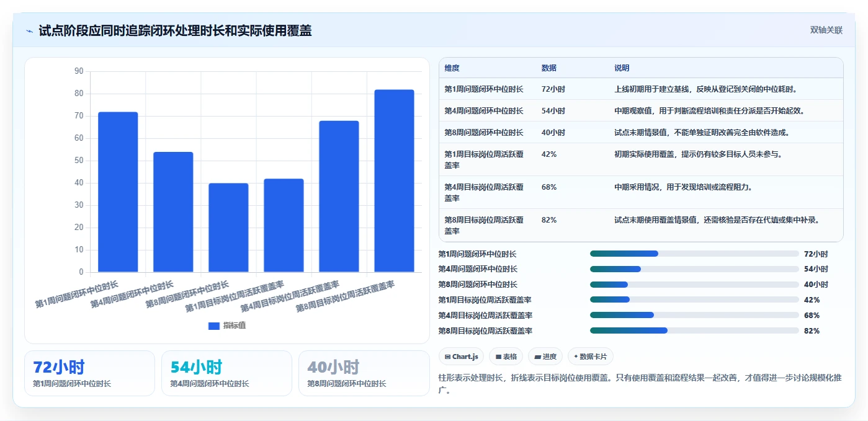
Task: Click the chart bar reaching 42
Action: pos(284,226)
